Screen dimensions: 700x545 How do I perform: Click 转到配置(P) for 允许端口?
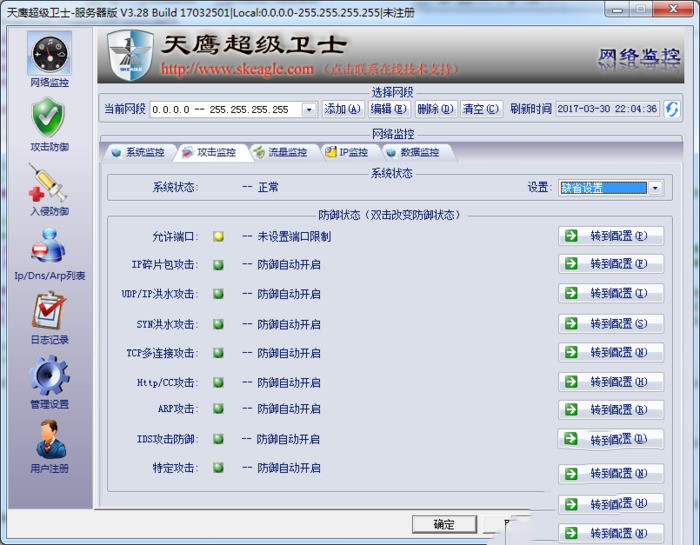point(611,236)
